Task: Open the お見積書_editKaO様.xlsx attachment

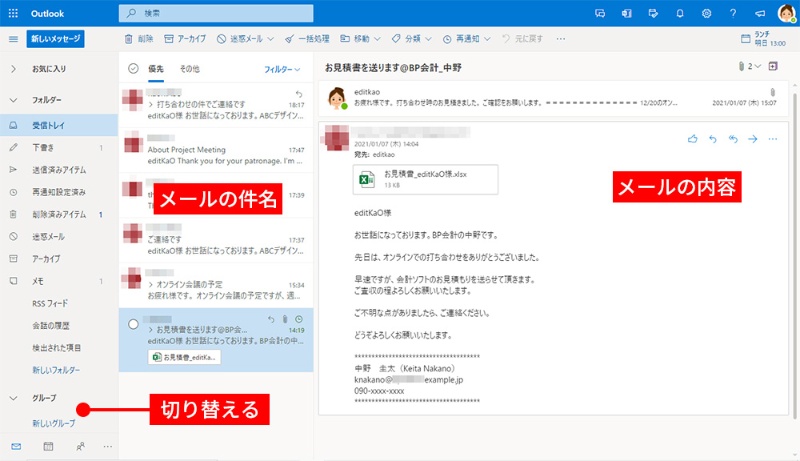Action: (x=426, y=179)
